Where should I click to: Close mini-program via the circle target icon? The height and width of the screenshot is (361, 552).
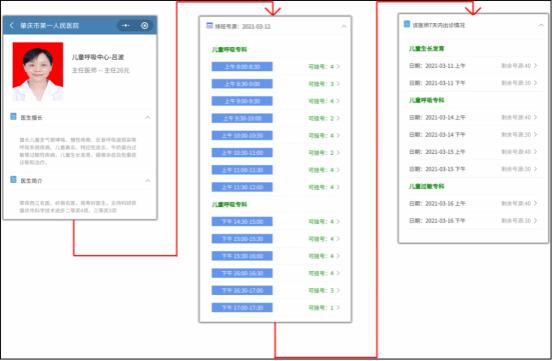[x=144, y=25]
